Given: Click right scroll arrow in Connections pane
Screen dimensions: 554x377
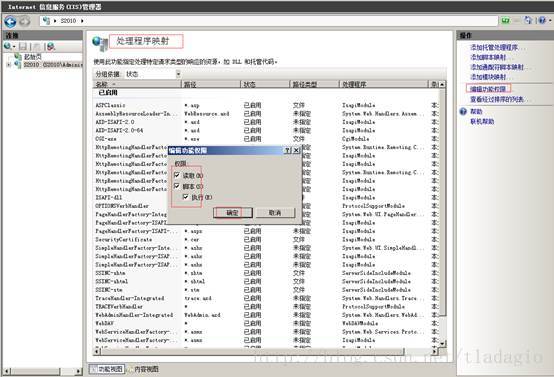Looking at the screenshot, I should point(78,371).
